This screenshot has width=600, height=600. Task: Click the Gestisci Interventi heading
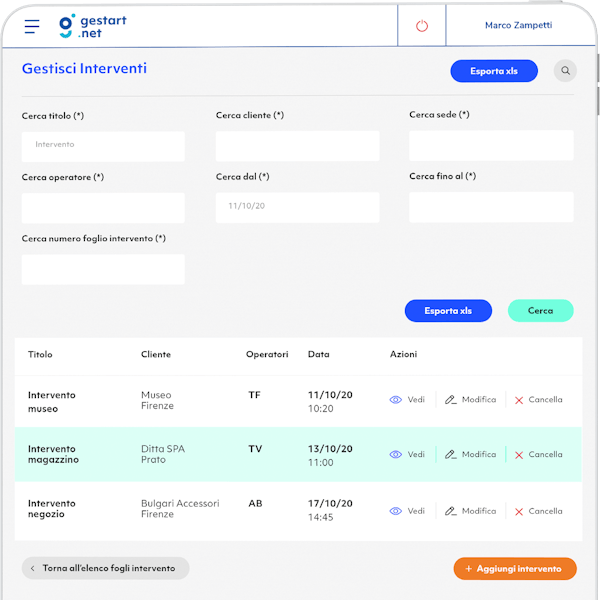coord(84,68)
